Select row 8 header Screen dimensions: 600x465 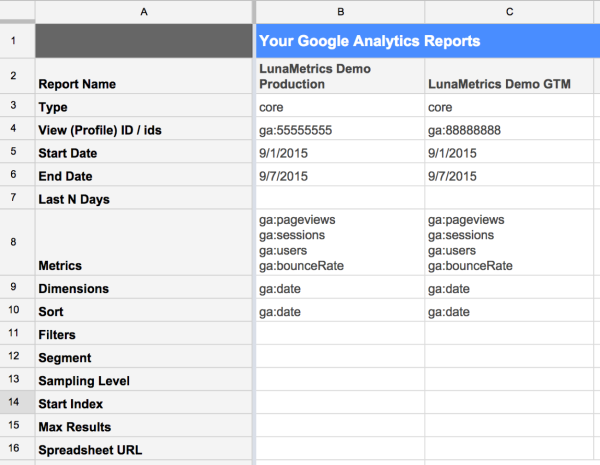17,242
